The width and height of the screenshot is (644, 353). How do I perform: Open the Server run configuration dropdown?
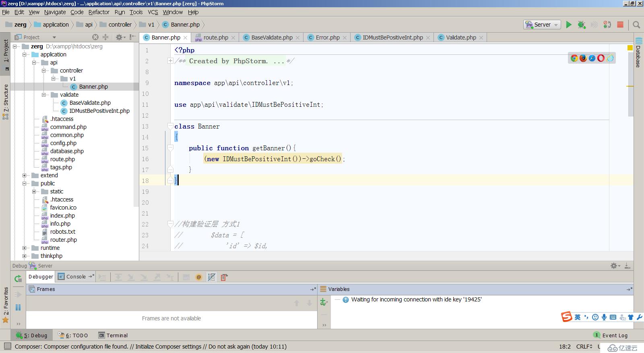tap(542, 25)
